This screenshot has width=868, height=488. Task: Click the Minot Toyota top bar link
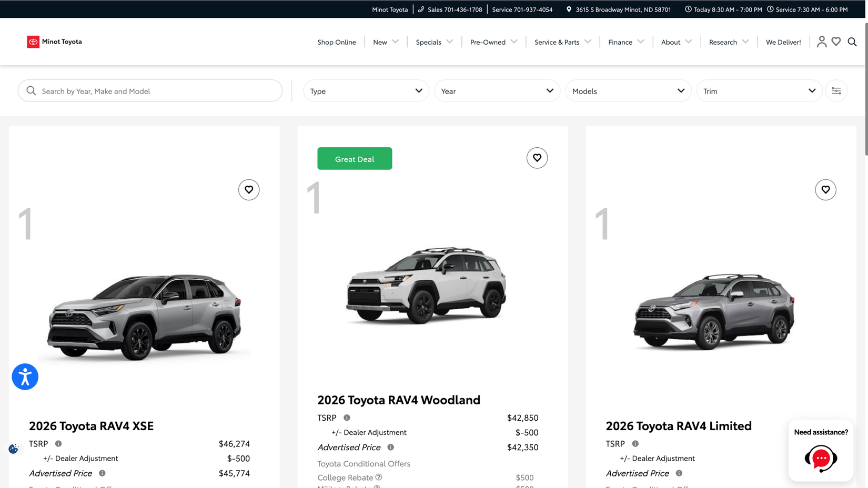[390, 9]
